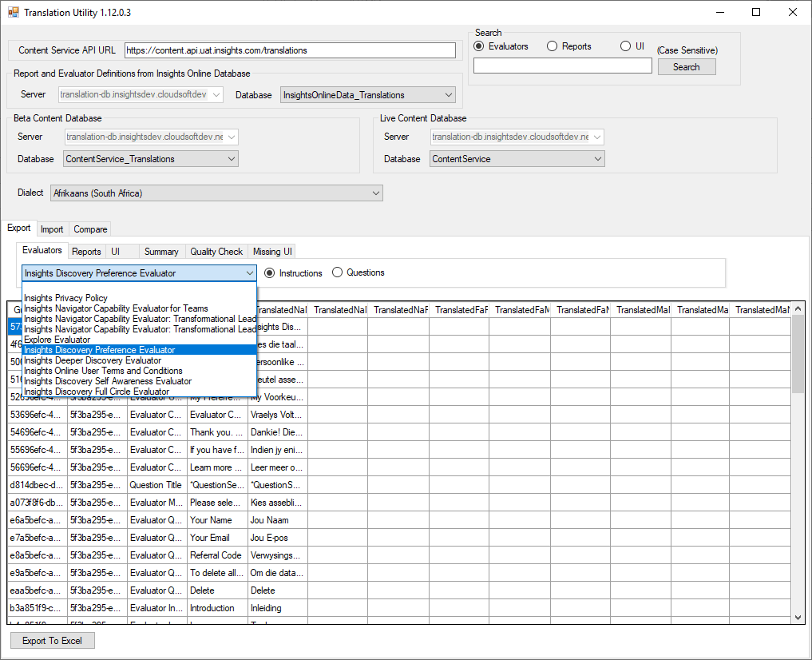Select Insights Online User Terms and Conditions
812x660 pixels.
(x=139, y=371)
